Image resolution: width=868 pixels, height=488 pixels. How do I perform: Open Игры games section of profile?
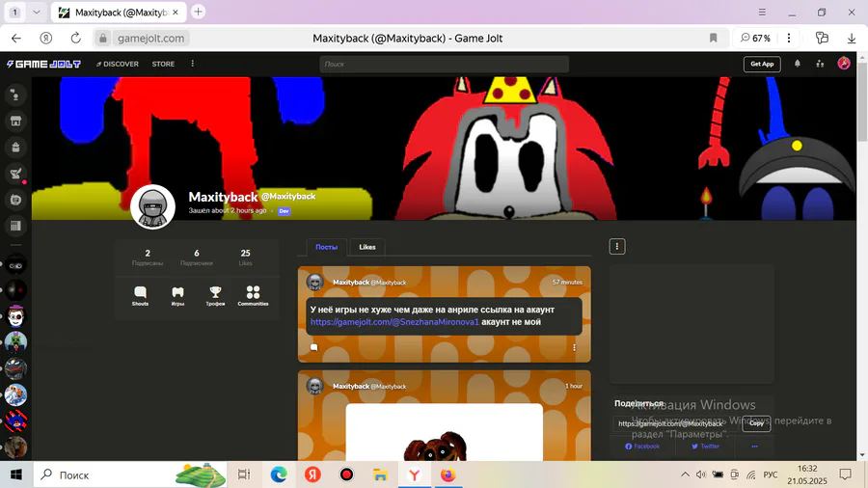pyautogui.click(x=177, y=296)
